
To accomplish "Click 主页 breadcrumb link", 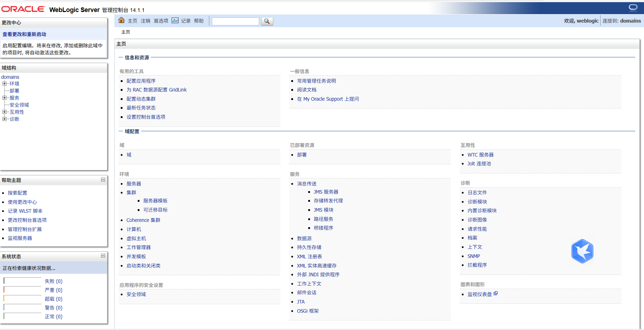I will [x=126, y=32].
